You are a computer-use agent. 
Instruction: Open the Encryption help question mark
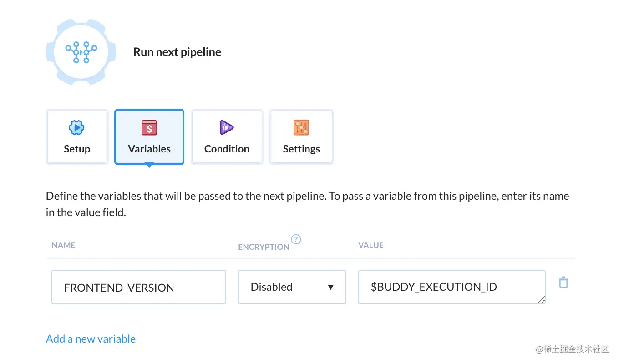click(296, 239)
